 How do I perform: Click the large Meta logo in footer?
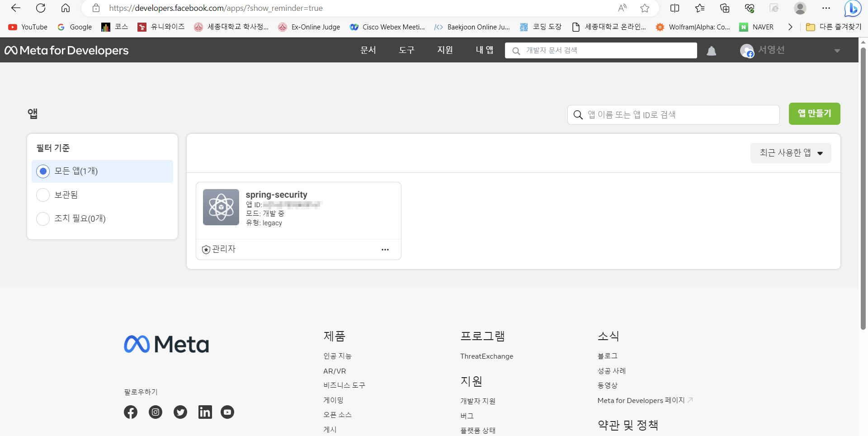coord(166,344)
